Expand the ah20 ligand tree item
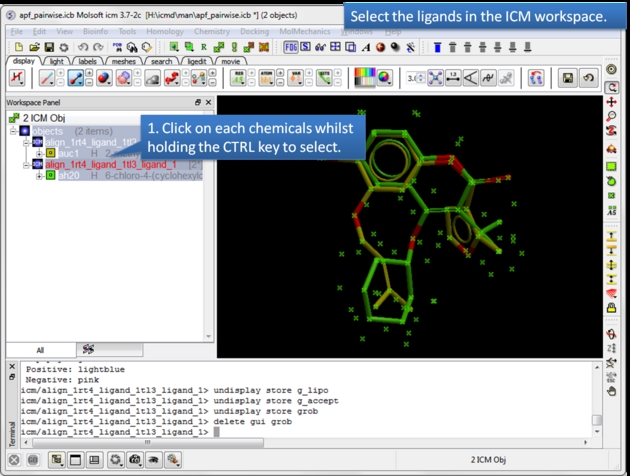 tap(38, 175)
